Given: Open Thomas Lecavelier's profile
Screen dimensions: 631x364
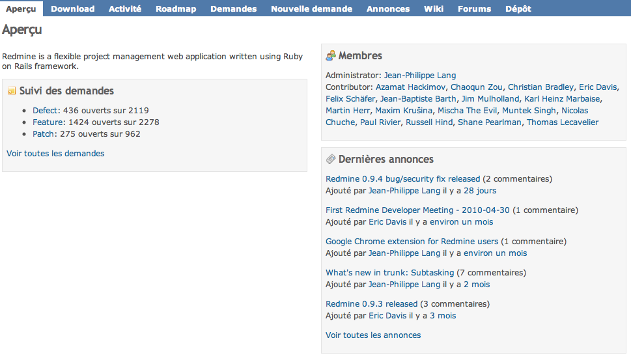Looking at the screenshot, I should coord(563,122).
